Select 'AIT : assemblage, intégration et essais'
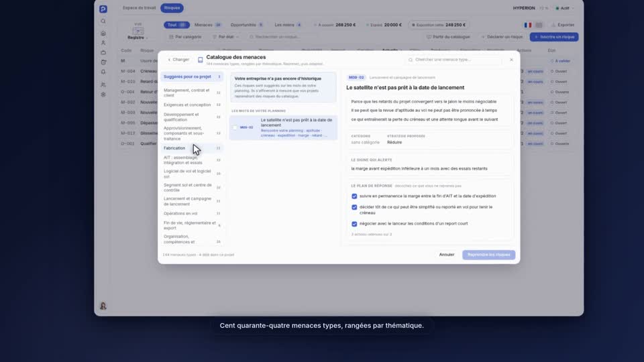Screen dimensions: 644x362 tap(192, 160)
